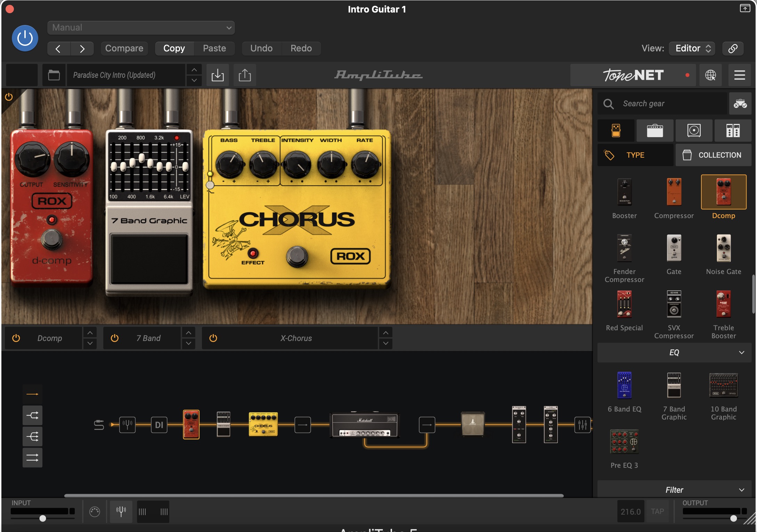Click the Search gear field
757x532 pixels.
pos(662,103)
